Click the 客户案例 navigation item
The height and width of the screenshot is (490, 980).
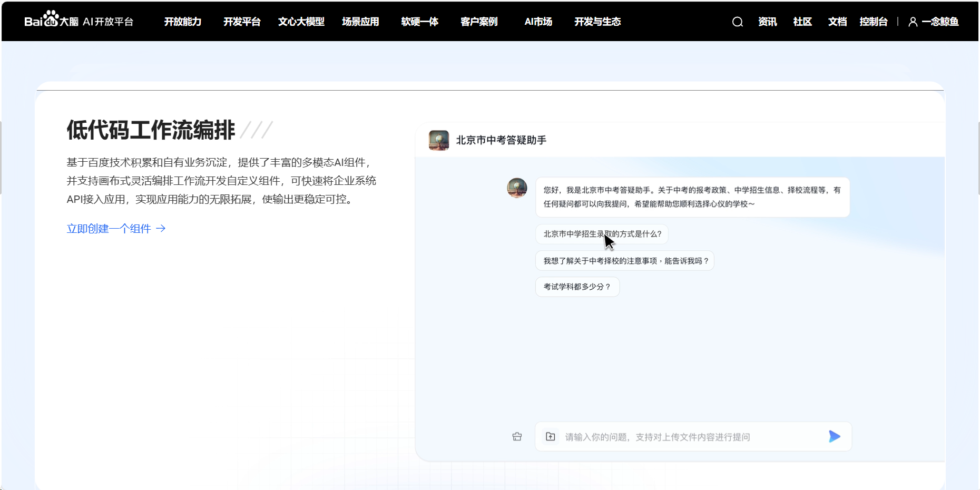point(478,22)
